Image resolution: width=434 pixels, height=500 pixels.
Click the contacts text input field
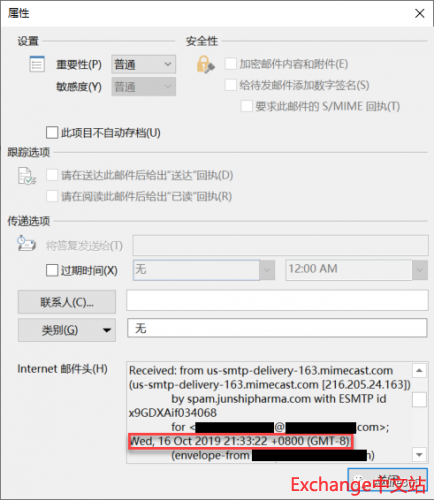click(x=277, y=300)
